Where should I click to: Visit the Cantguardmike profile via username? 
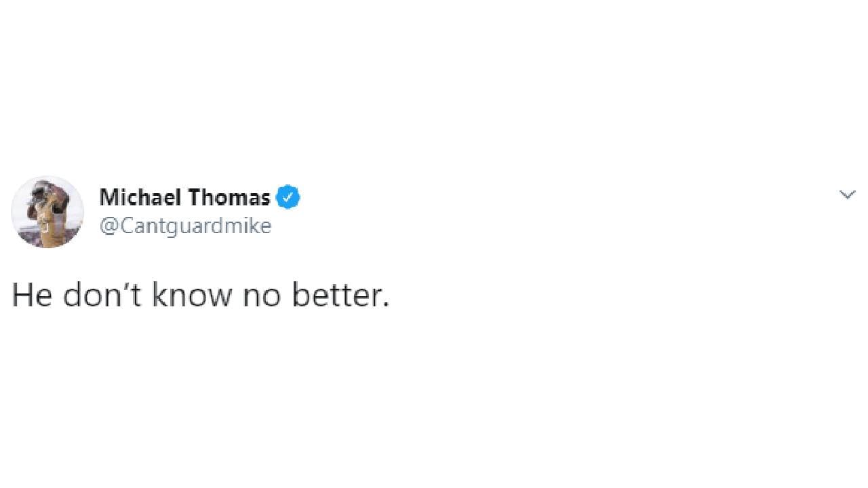click(185, 226)
